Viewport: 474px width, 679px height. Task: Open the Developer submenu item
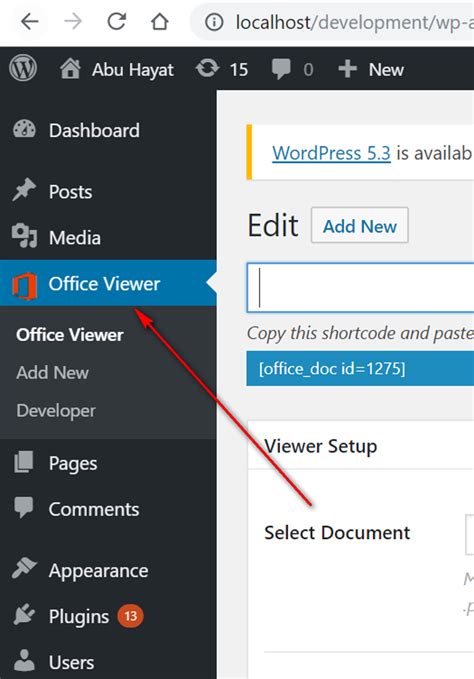point(56,411)
